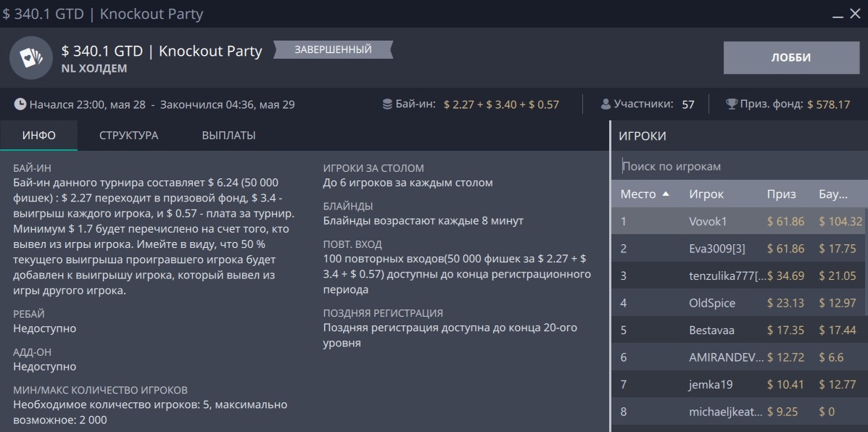The image size is (868, 432).
Task: Click the trophy icon beside Приз. фонд
Action: (x=732, y=104)
